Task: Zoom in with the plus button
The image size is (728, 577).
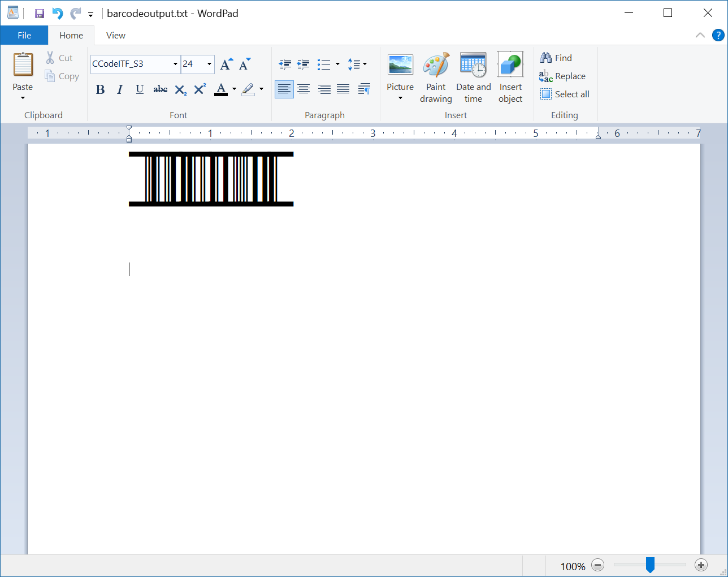Action: [x=701, y=565]
